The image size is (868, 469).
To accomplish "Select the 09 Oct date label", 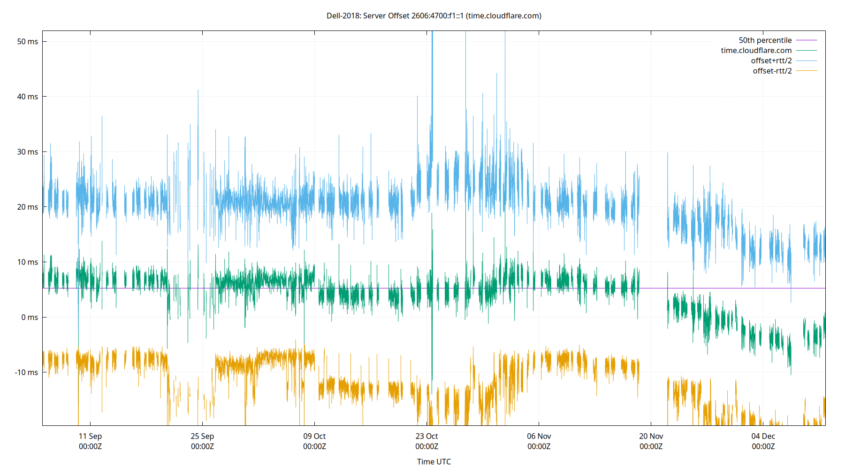I will pos(315,436).
